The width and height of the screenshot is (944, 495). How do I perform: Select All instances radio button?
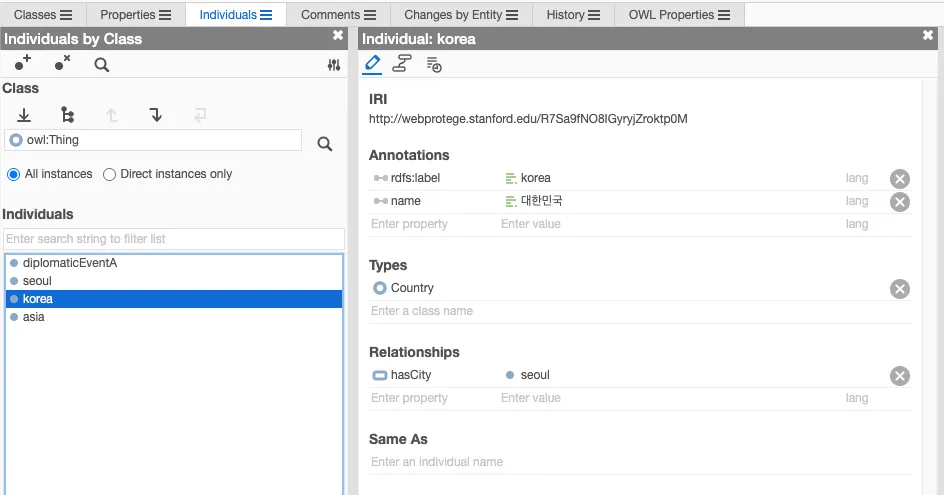tap(13, 175)
